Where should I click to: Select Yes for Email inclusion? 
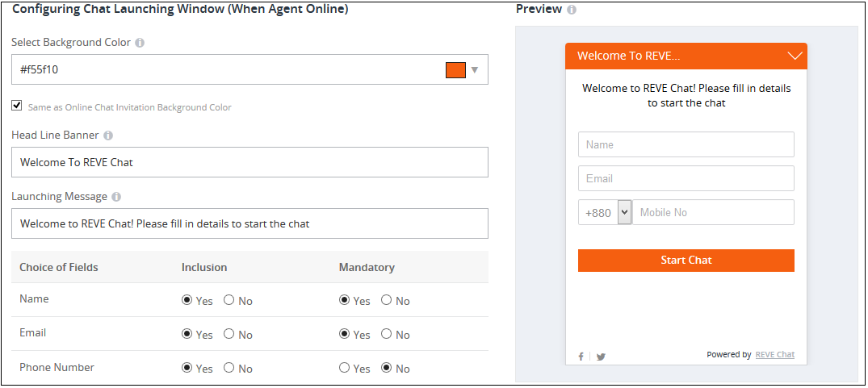[187, 334]
